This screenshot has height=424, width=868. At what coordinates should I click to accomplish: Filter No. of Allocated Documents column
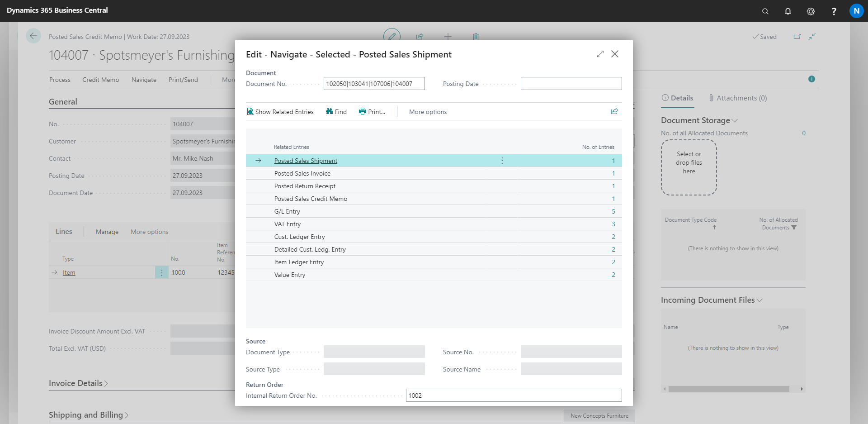[x=794, y=228]
